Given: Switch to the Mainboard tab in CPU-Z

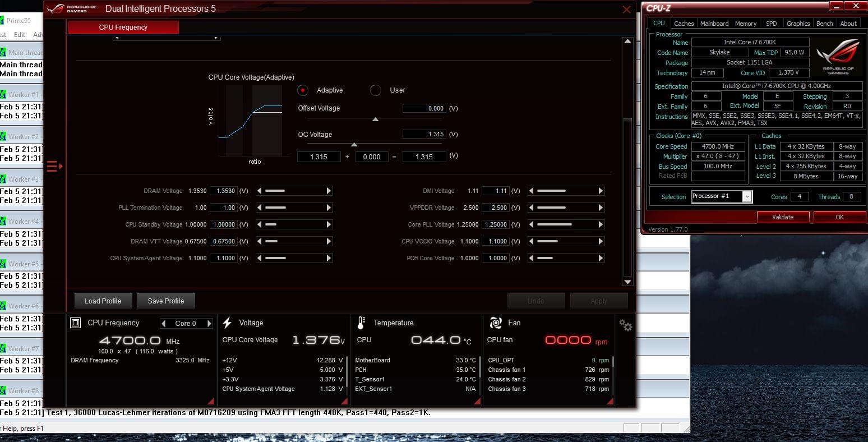Looking at the screenshot, I should pos(714,24).
